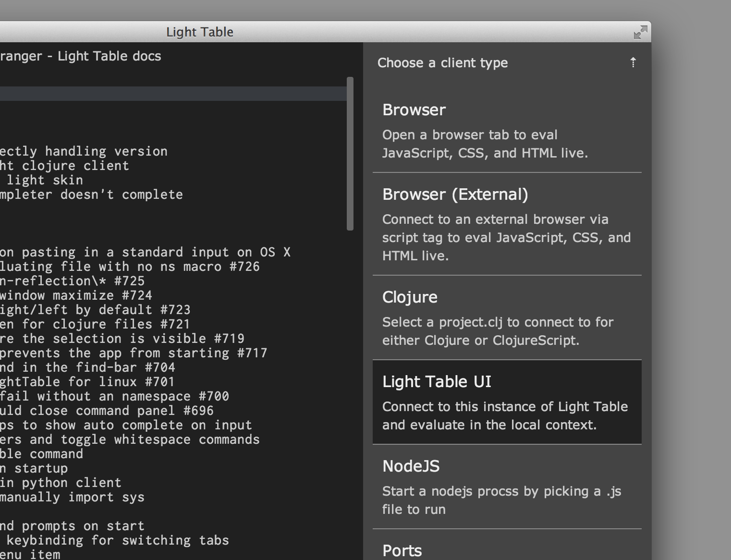The height and width of the screenshot is (560, 731).
Task: Choose the NodeJS client type
Action: 507,487
